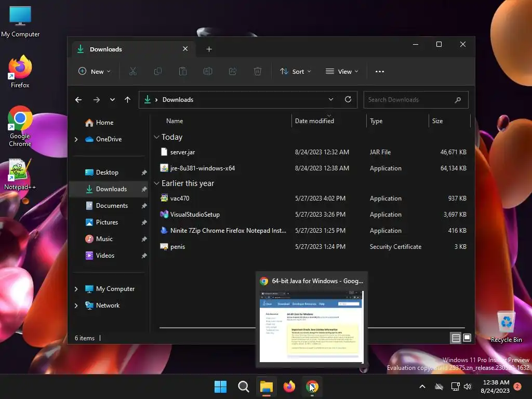The image size is (532, 399).
Task: Open recent locations dropdown arrow
Action: (x=112, y=100)
